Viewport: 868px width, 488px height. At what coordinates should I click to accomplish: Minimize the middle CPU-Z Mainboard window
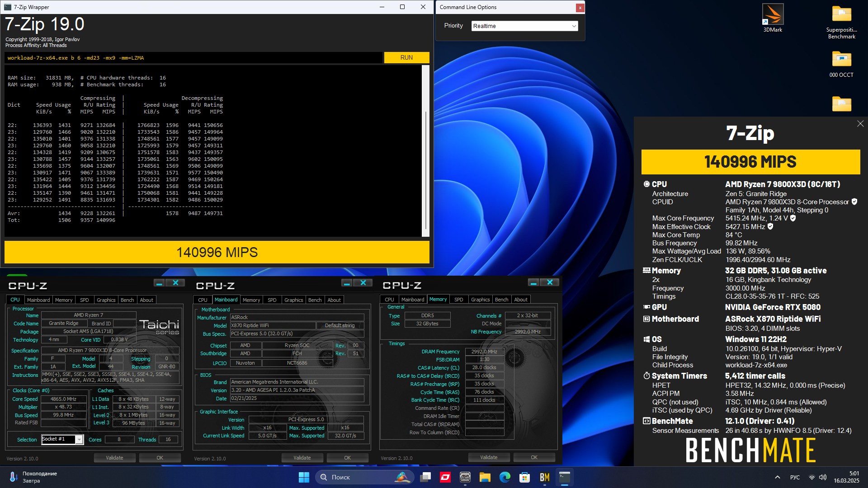click(x=347, y=283)
